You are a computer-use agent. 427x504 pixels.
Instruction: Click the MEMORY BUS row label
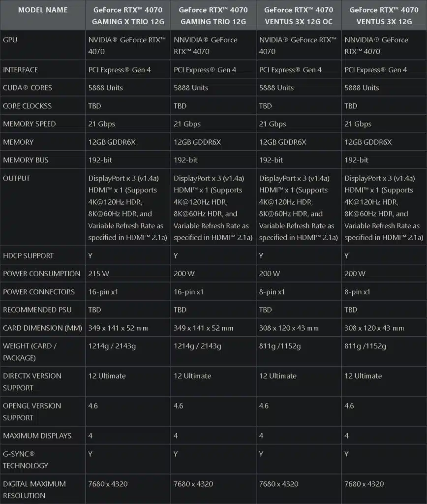pos(26,160)
